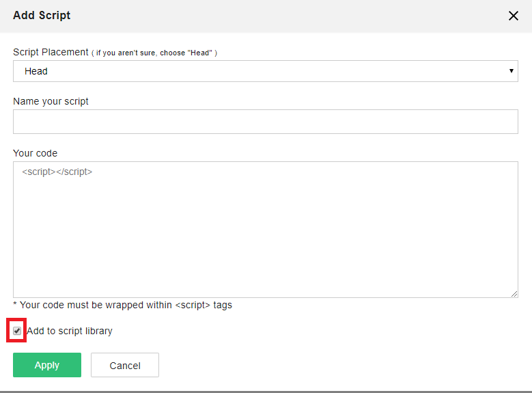This screenshot has height=393, width=532.
Task: Click the 'Add Script' dialog title
Action: tap(42, 15)
